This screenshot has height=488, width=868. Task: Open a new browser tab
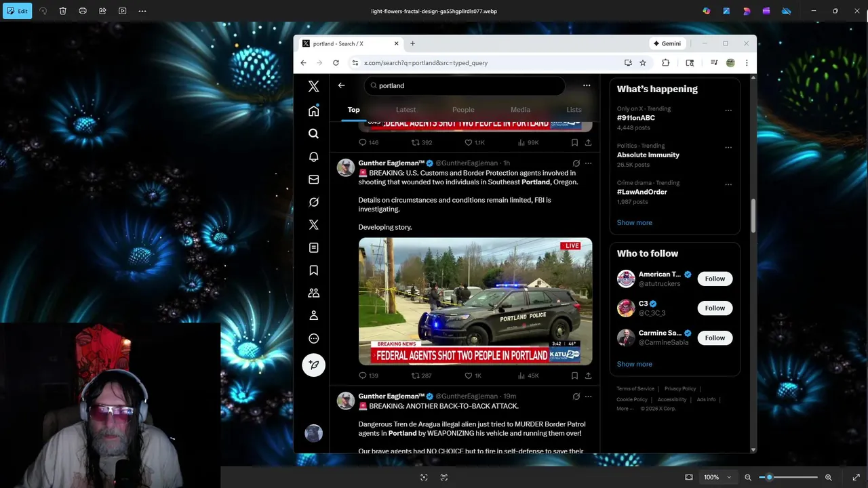coord(412,43)
